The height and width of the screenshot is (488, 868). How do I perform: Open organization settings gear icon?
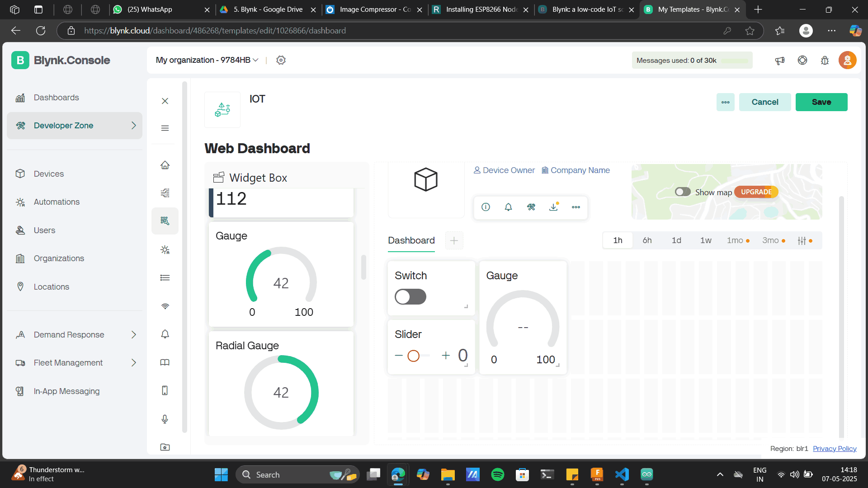pyautogui.click(x=281, y=60)
